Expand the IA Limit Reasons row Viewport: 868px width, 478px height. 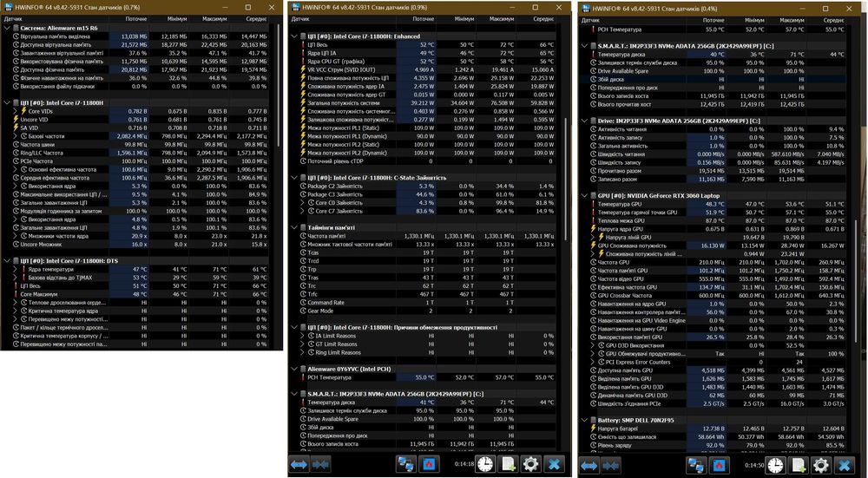tap(302, 336)
